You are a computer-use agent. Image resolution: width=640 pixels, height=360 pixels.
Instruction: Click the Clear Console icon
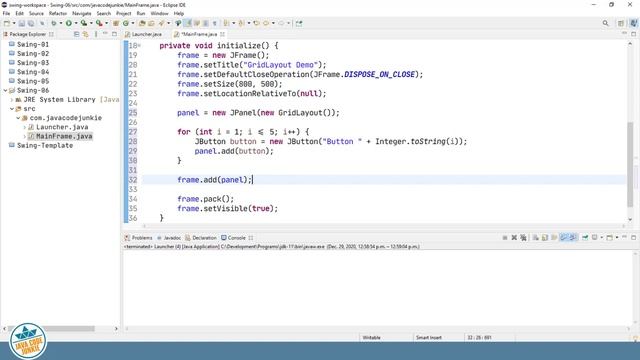coord(536,238)
